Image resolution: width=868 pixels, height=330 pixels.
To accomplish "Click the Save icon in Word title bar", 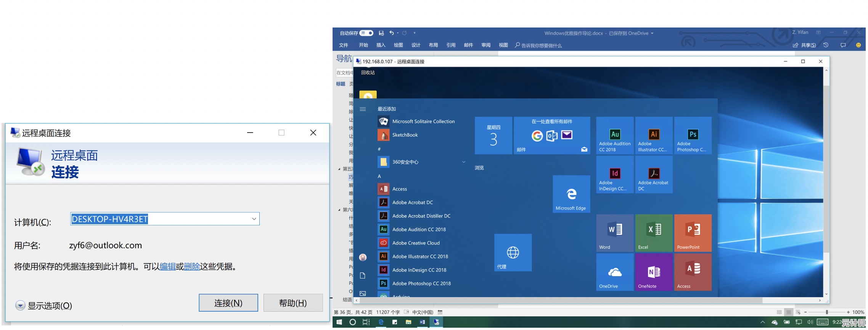I will 381,33.
